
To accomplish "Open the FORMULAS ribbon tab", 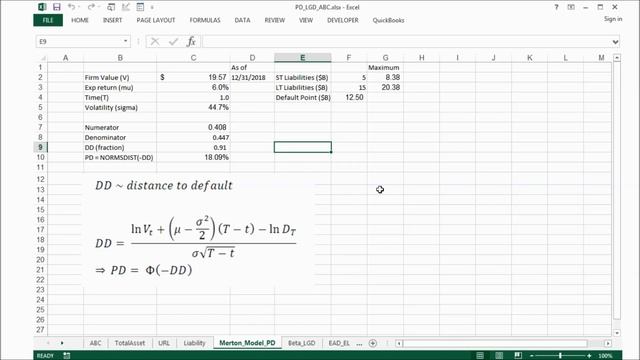I will click(205, 20).
